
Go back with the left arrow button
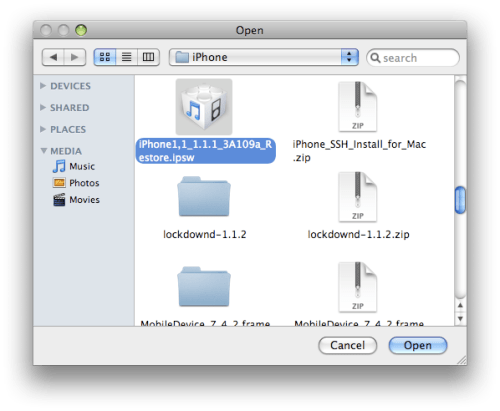[53, 57]
